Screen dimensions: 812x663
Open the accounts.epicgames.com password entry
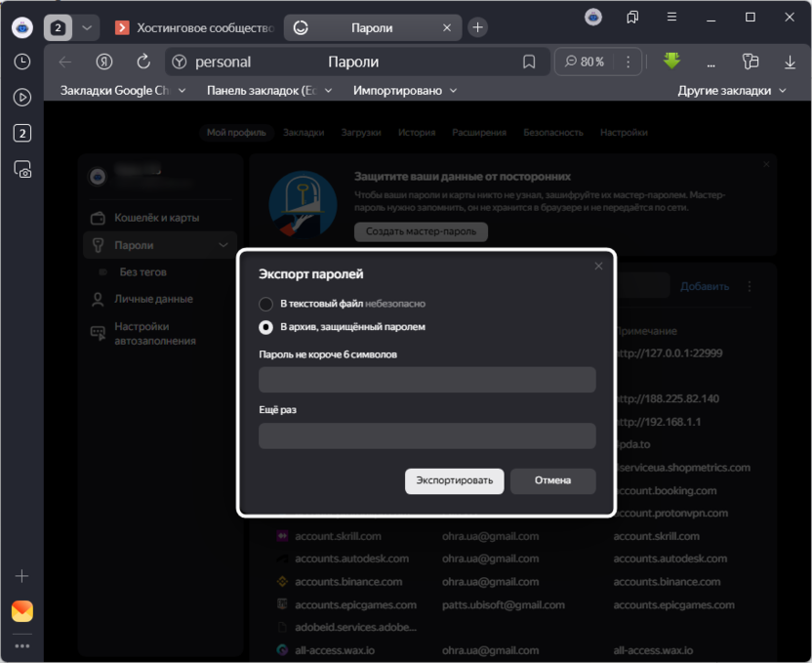(355, 605)
